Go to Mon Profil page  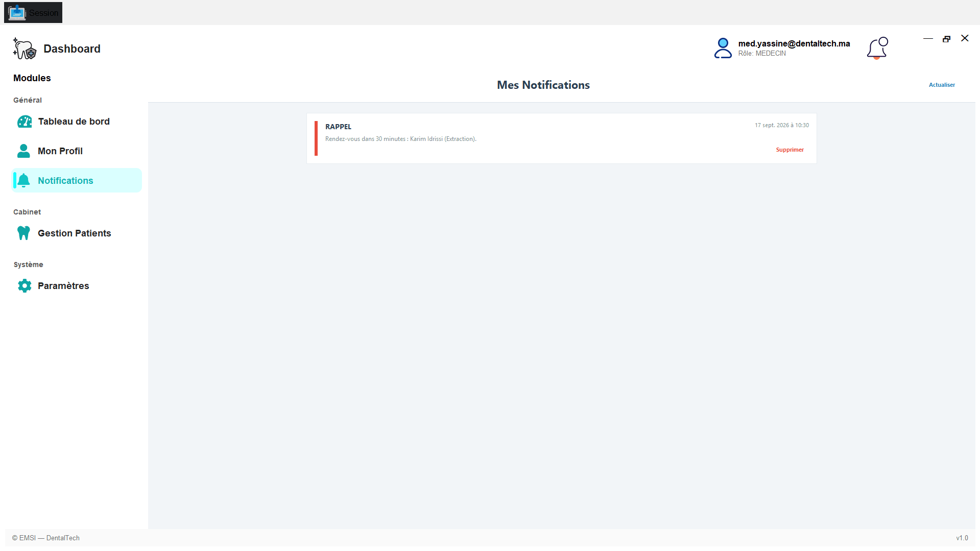point(77,151)
